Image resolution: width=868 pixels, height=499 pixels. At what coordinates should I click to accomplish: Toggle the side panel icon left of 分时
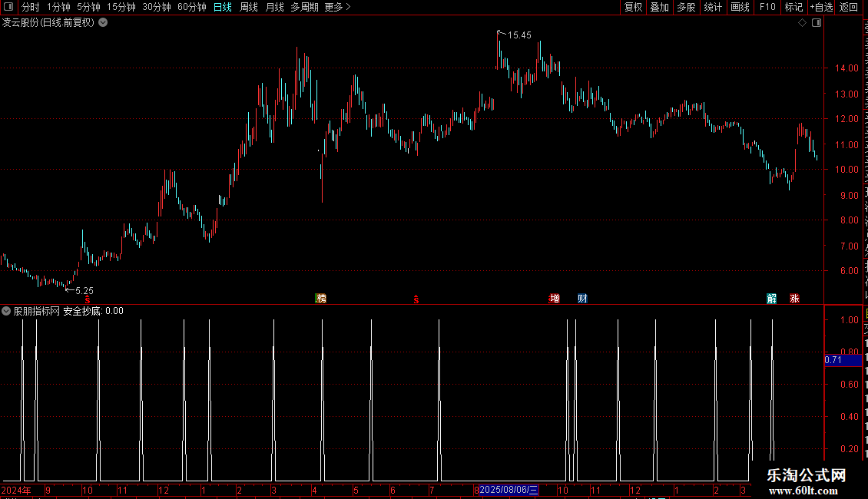(8, 7)
